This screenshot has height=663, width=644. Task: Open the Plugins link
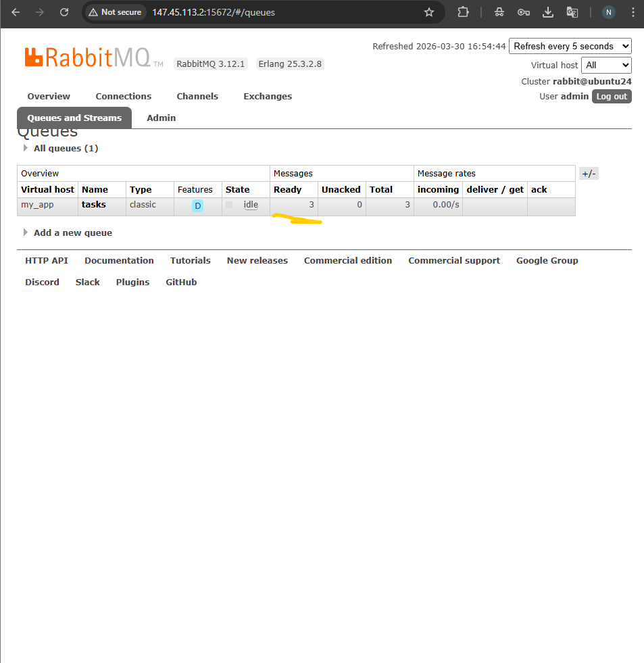[132, 283]
